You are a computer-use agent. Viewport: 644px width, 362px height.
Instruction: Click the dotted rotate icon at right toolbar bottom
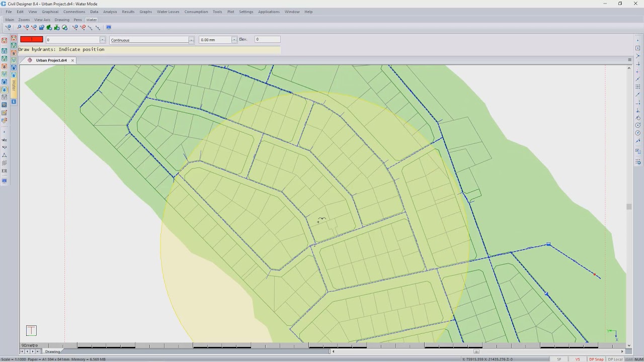pyautogui.click(x=638, y=162)
